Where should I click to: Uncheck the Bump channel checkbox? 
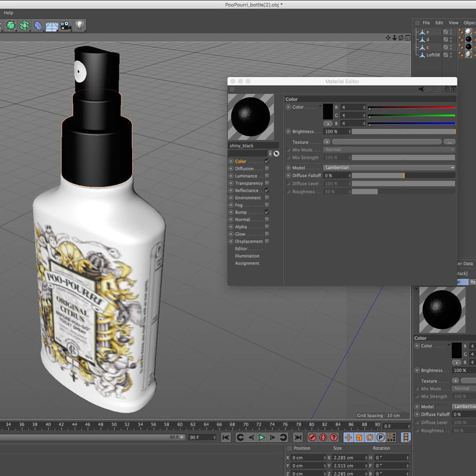(267, 212)
